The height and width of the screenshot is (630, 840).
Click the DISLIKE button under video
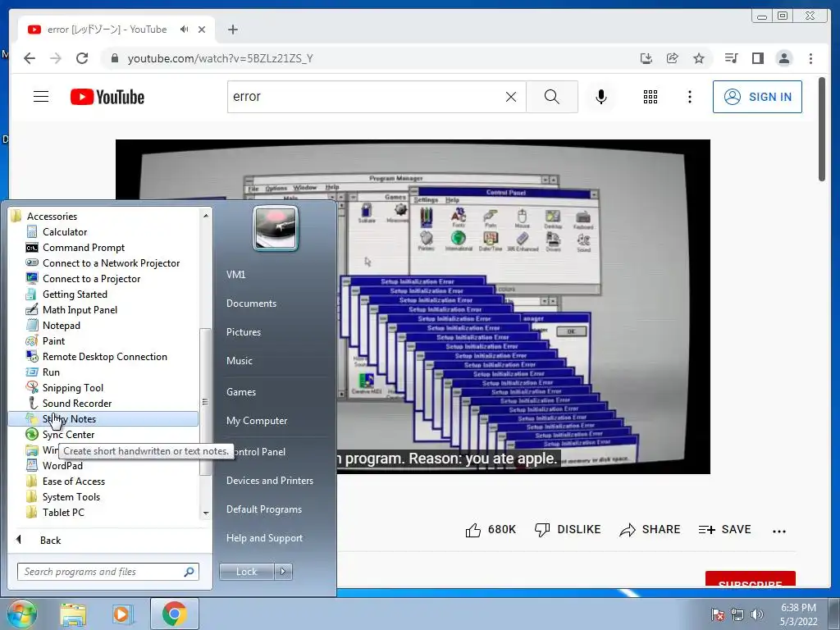(x=568, y=530)
